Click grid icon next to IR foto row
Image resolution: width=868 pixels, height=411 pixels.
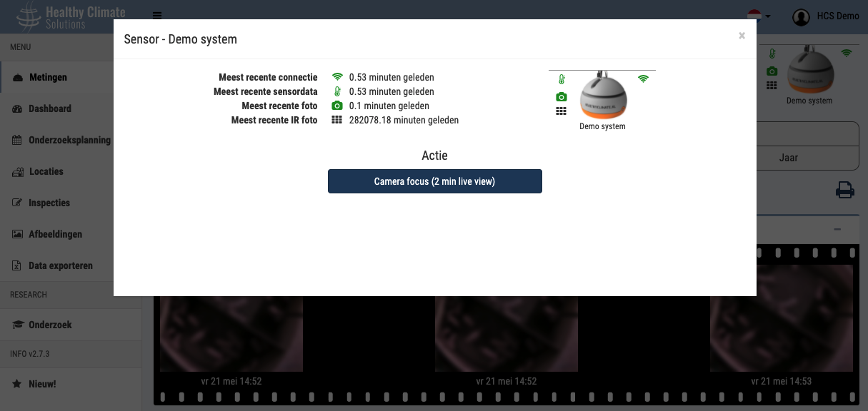(337, 120)
